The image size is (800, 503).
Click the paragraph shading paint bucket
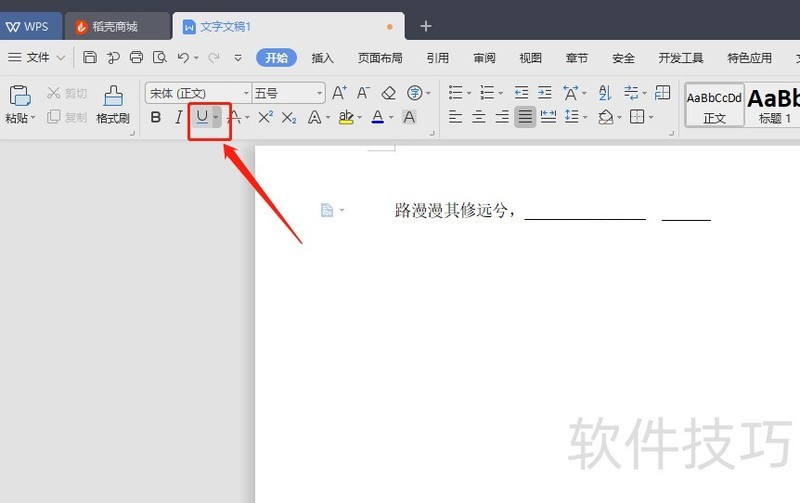(606, 117)
